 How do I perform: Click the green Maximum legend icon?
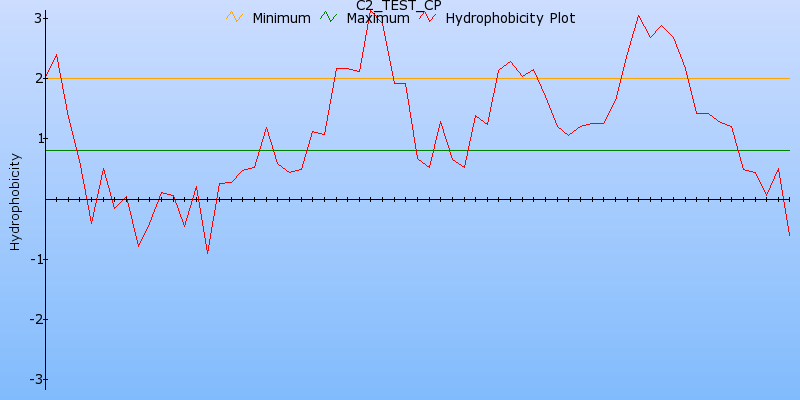(329, 17)
